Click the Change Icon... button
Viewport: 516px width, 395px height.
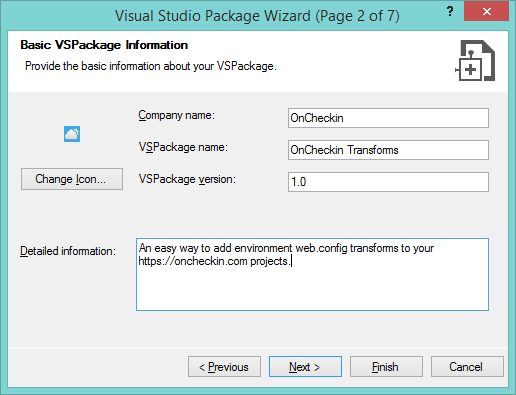72,179
